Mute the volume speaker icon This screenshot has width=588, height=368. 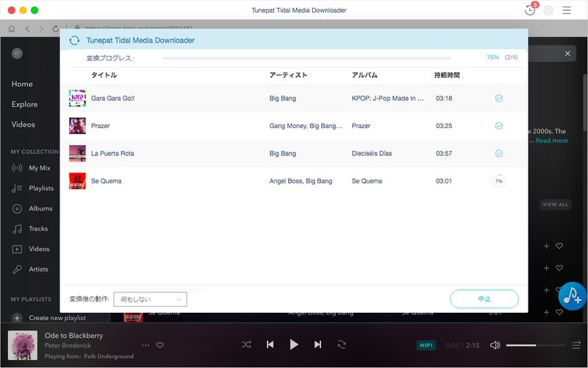[x=495, y=345]
